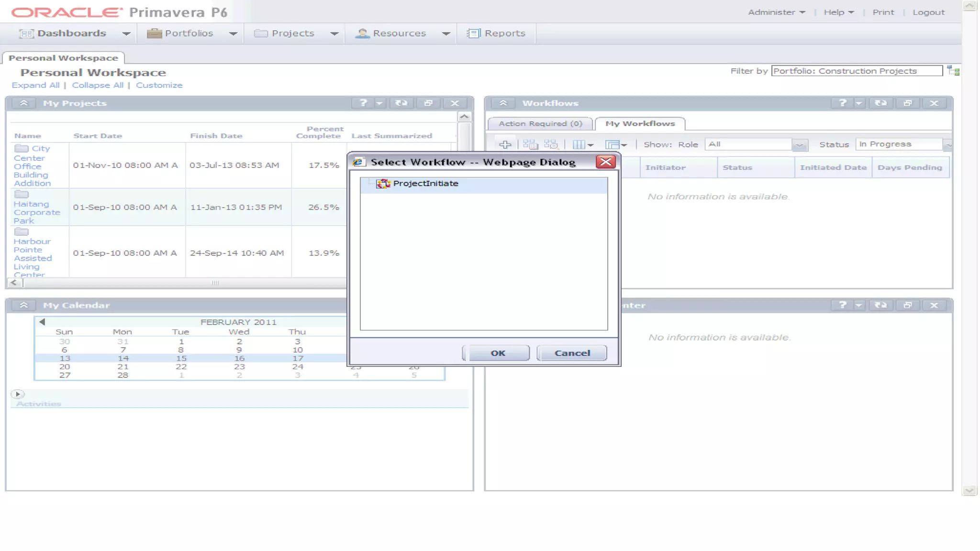Sort by Initiator column header

coord(679,168)
